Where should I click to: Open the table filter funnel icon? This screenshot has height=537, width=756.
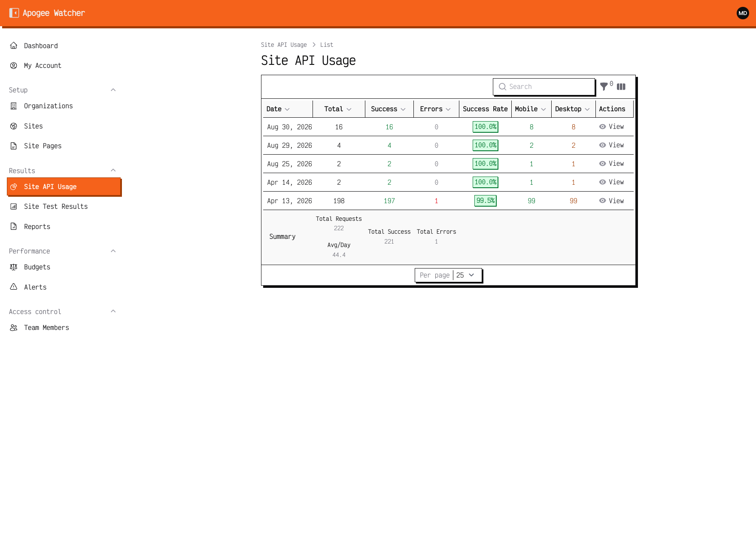tap(604, 86)
